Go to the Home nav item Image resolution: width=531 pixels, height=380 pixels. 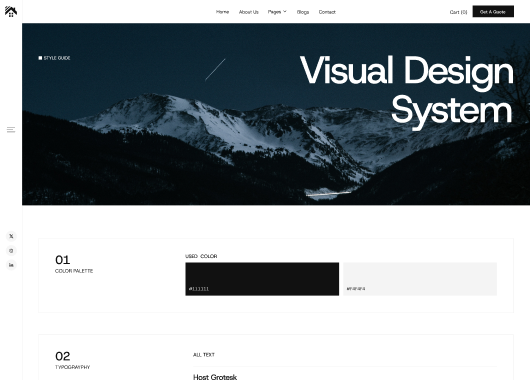pyautogui.click(x=222, y=12)
